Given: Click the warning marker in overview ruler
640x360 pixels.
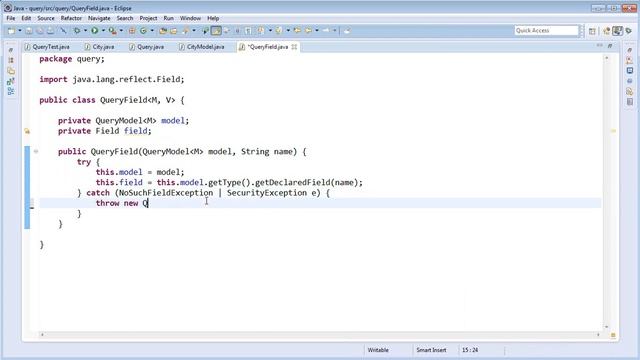Looking at the screenshot, I should point(613,131).
